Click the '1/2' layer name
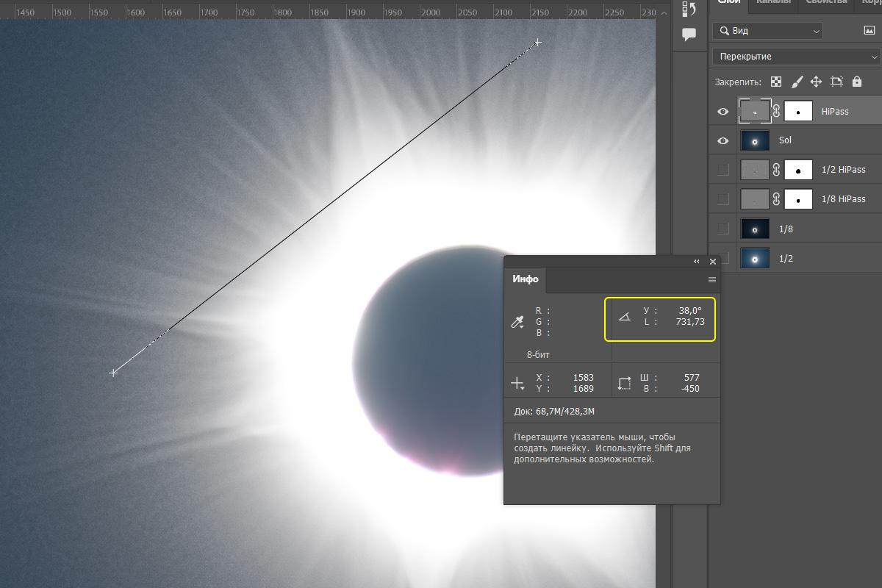The height and width of the screenshot is (588, 882). (x=786, y=259)
